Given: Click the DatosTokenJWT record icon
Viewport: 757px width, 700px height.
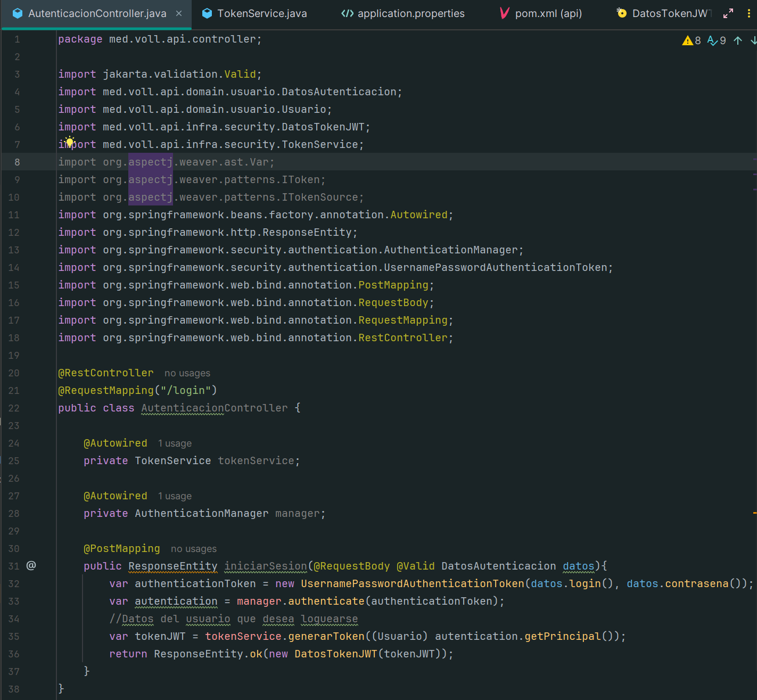Looking at the screenshot, I should coord(621,13).
